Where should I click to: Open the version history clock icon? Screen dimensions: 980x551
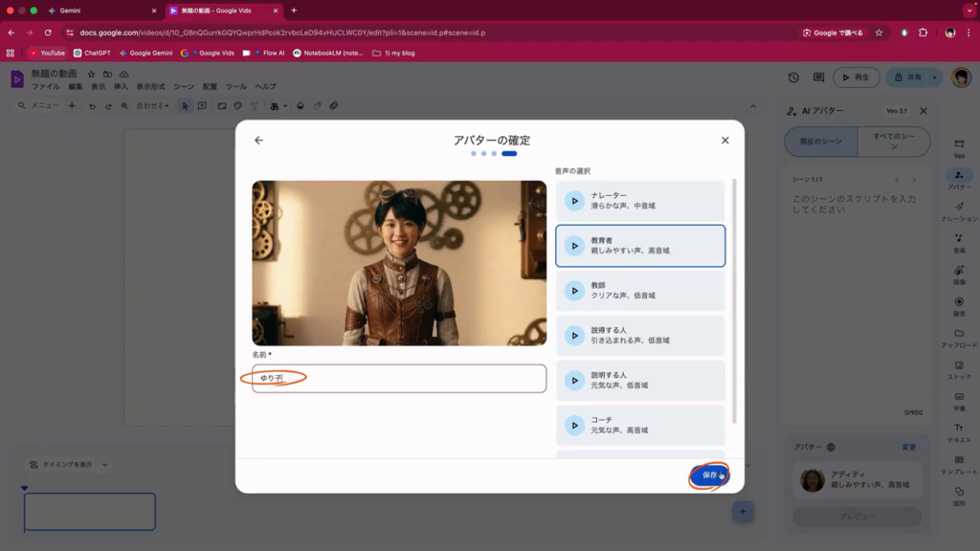click(793, 77)
